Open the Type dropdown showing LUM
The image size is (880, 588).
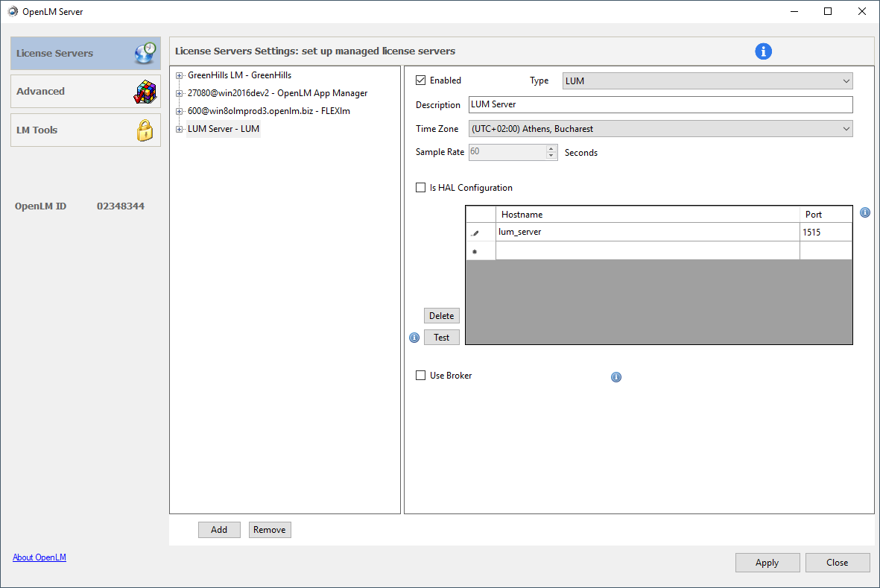(706, 80)
